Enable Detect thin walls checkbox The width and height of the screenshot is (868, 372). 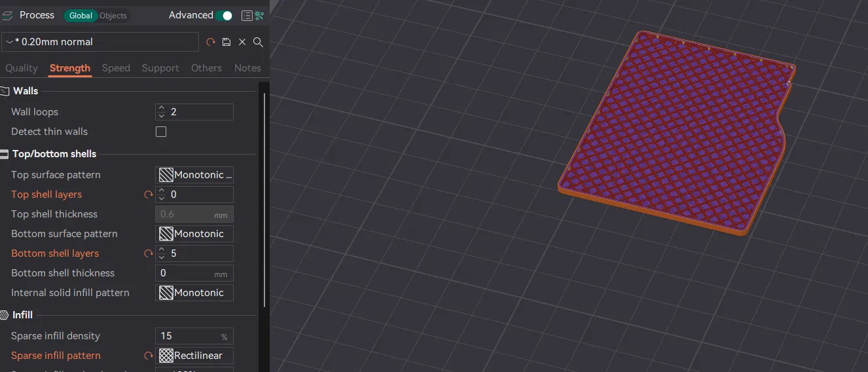(161, 132)
